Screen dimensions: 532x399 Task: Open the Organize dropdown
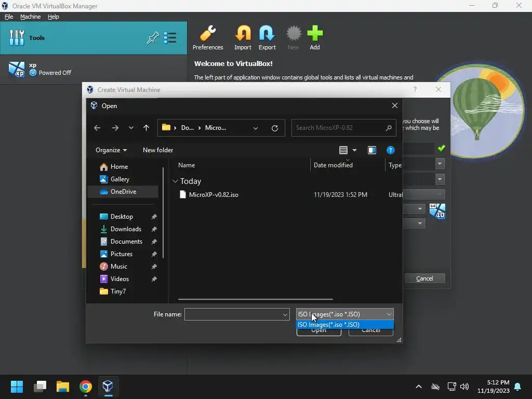coord(111,150)
